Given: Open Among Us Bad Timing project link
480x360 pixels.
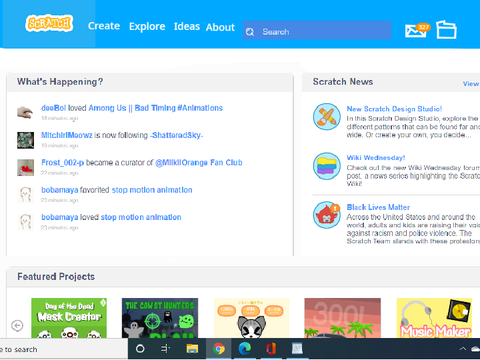Looking at the screenshot, I should tap(156, 108).
